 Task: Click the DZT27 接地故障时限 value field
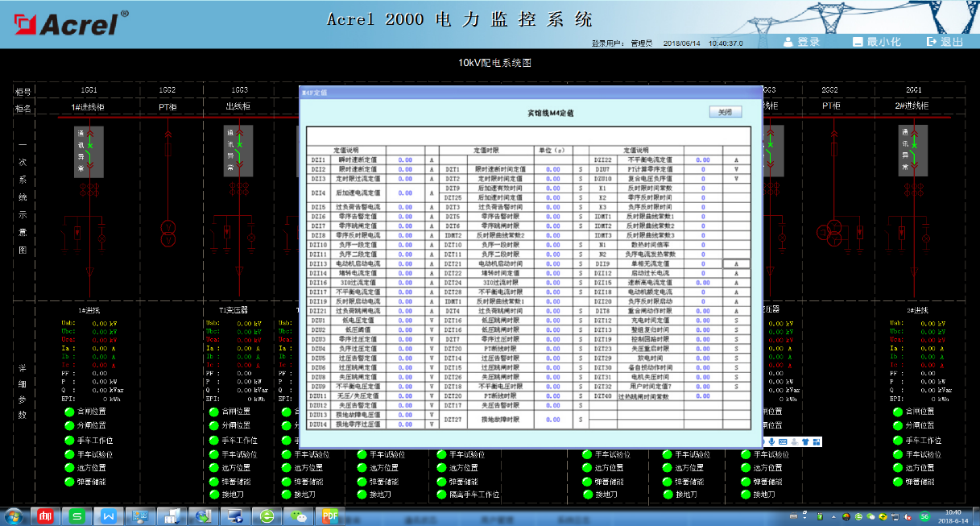[552, 420]
